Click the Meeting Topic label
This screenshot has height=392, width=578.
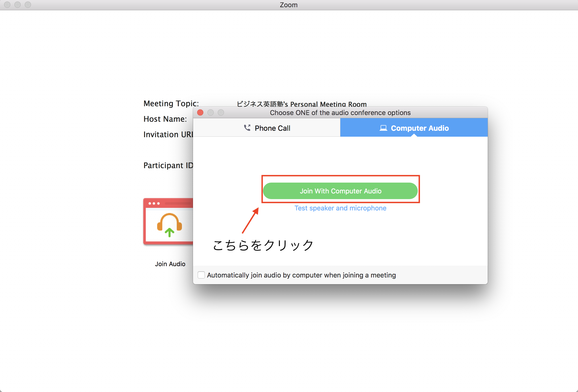171,103
